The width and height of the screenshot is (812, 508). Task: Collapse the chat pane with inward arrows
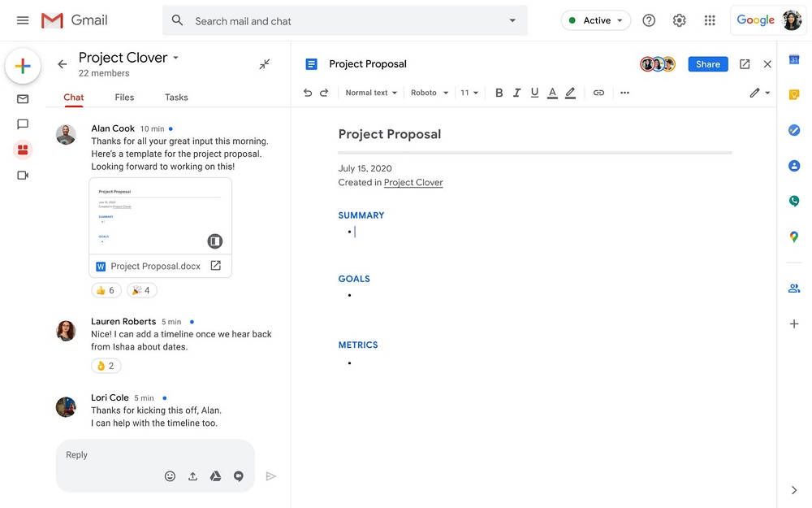tap(265, 64)
